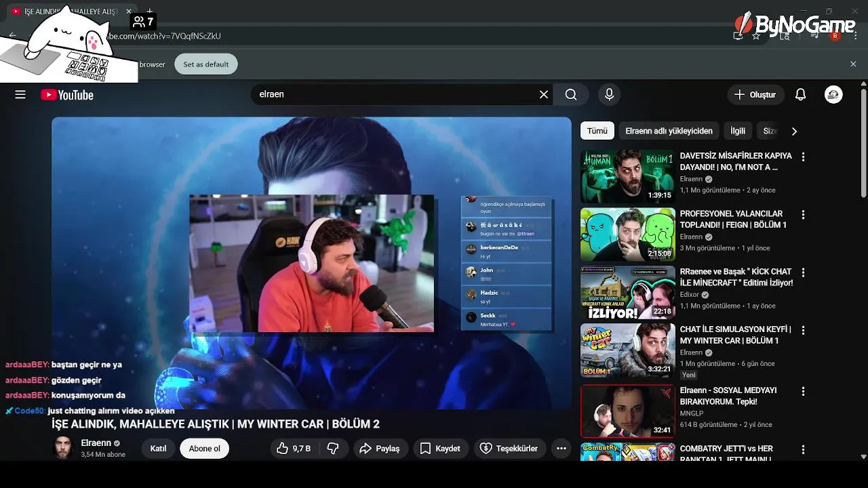Open the YouTube hamburger guide menu

point(20,95)
